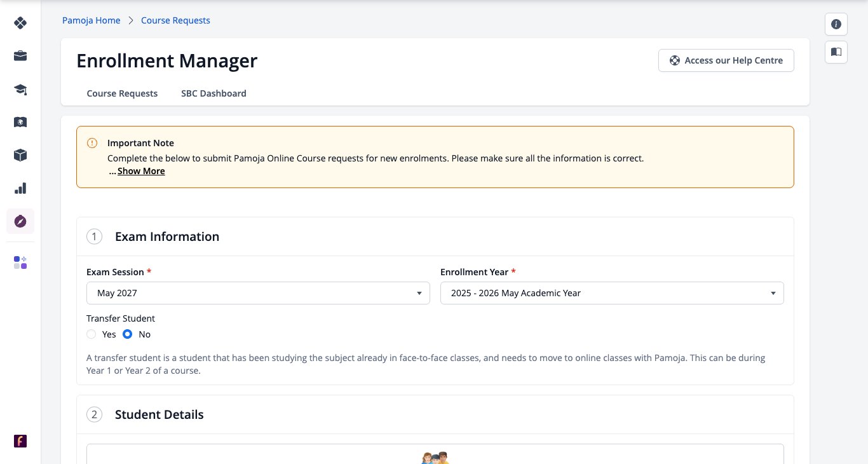868x464 pixels.
Task: Switch to the SBC Dashboard tab
Action: [214, 93]
